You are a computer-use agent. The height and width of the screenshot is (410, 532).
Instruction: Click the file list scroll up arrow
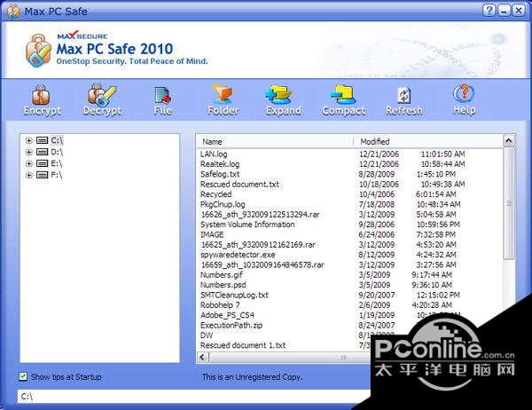pyautogui.click(x=508, y=140)
